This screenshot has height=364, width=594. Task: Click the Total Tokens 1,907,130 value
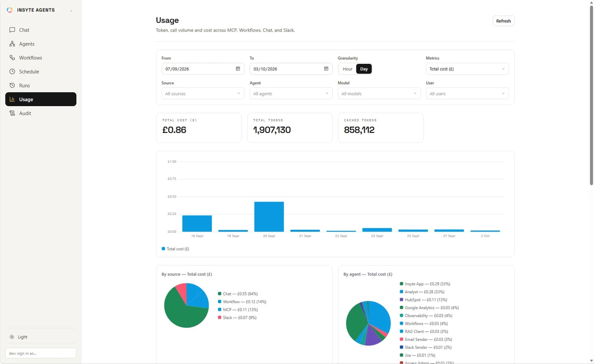(x=272, y=130)
